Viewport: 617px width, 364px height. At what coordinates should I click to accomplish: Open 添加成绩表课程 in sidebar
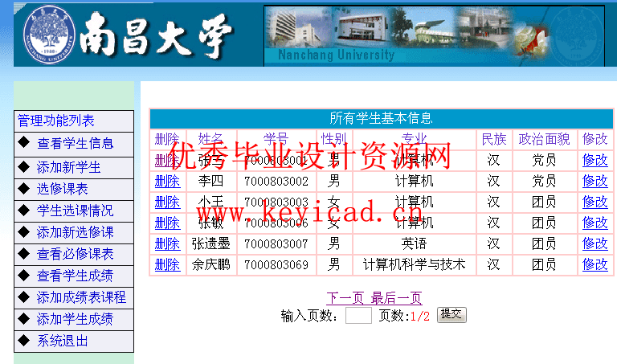[81, 297]
